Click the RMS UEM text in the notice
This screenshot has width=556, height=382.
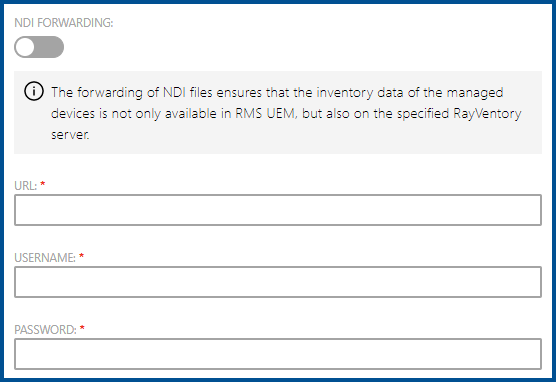click(x=266, y=114)
